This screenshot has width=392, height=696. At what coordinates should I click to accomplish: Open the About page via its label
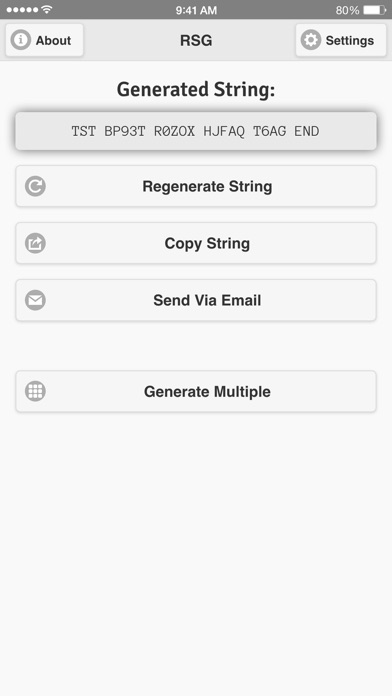(53, 40)
